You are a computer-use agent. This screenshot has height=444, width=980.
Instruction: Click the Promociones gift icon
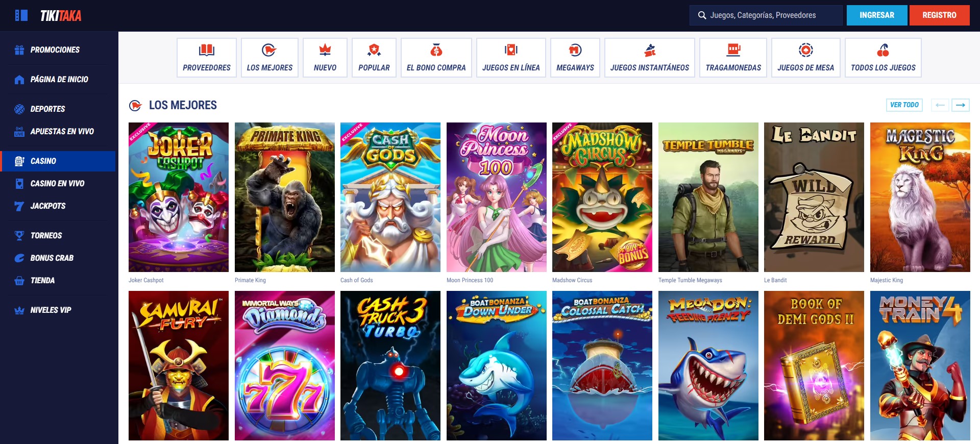pyautogui.click(x=19, y=50)
